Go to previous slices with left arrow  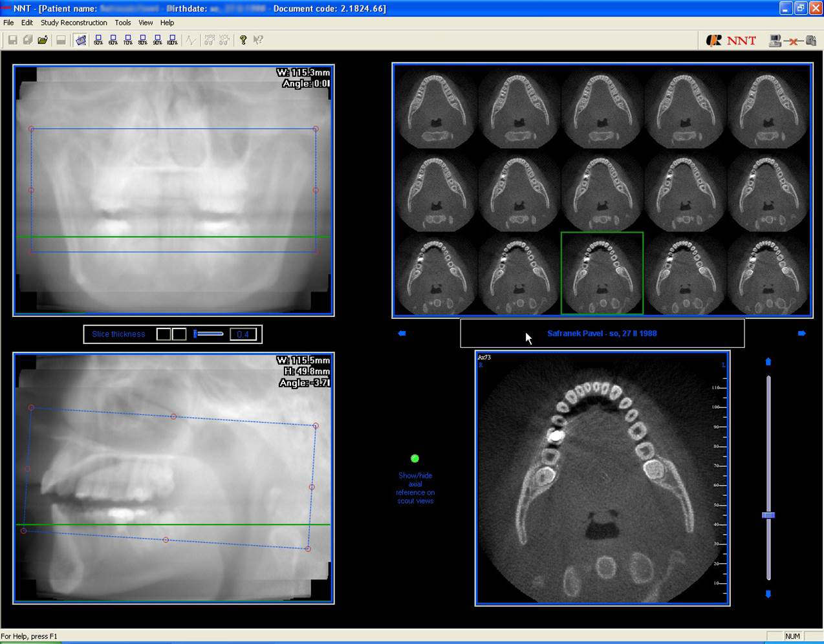tap(402, 333)
